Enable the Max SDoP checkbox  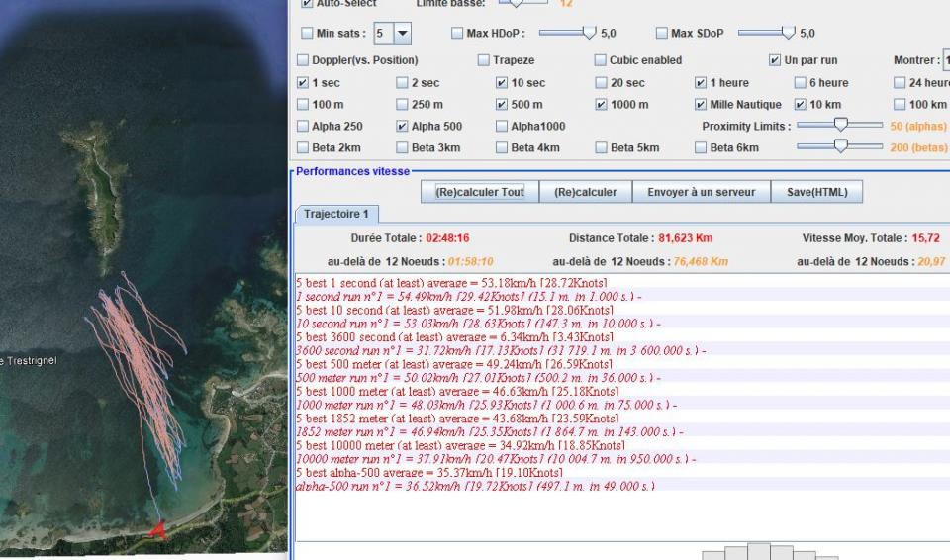[662, 33]
